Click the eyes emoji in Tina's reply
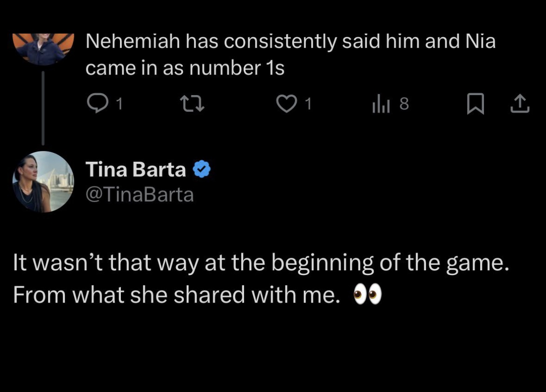The height and width of the screenshot is (392, 546). (x=368, y=295)
